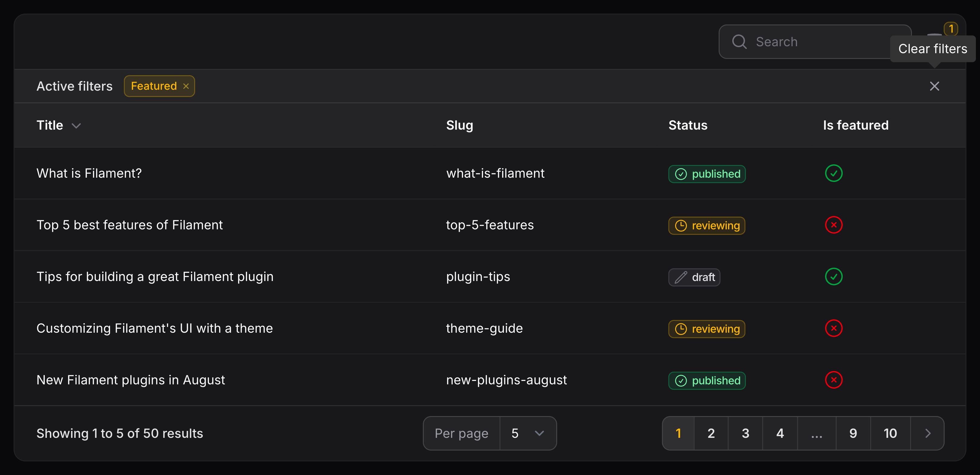The image size is (980, 475).
Task: Open the Per page dropdown
Action: click(528, 433)
